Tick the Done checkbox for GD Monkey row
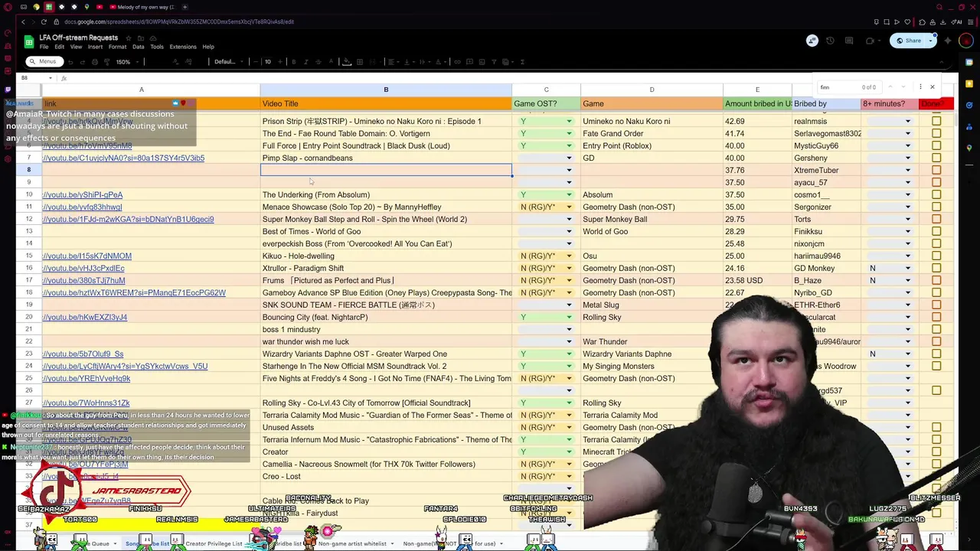 [936, 268]
